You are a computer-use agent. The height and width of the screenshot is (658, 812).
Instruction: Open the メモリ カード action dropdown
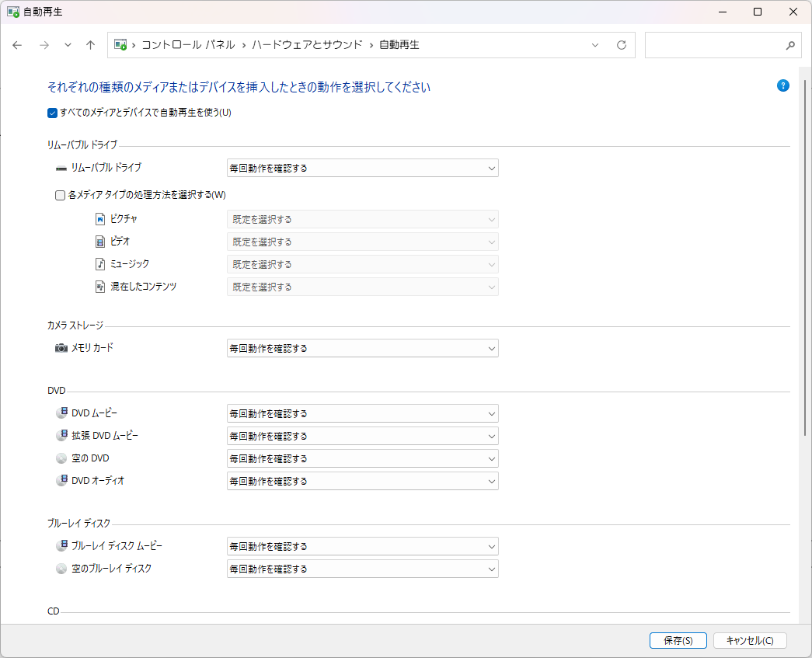tap(362, 348)
